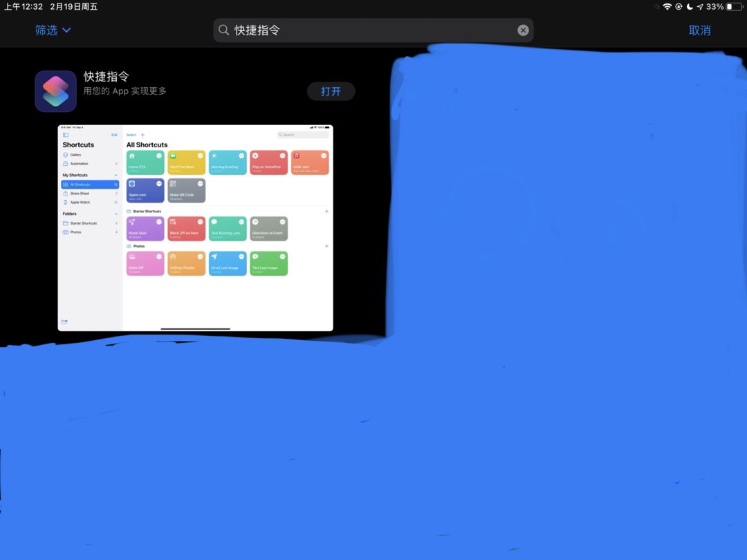
Task: Tap the 用您的 App 实现更多 subtitle
Action: pyautogui.click(x=124, y=91)
